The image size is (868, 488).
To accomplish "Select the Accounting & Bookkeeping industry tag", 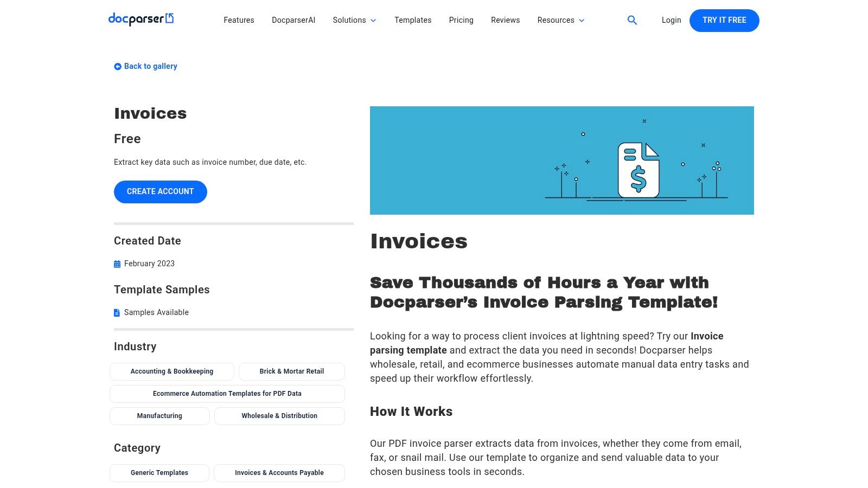I will tap(171, 371).
